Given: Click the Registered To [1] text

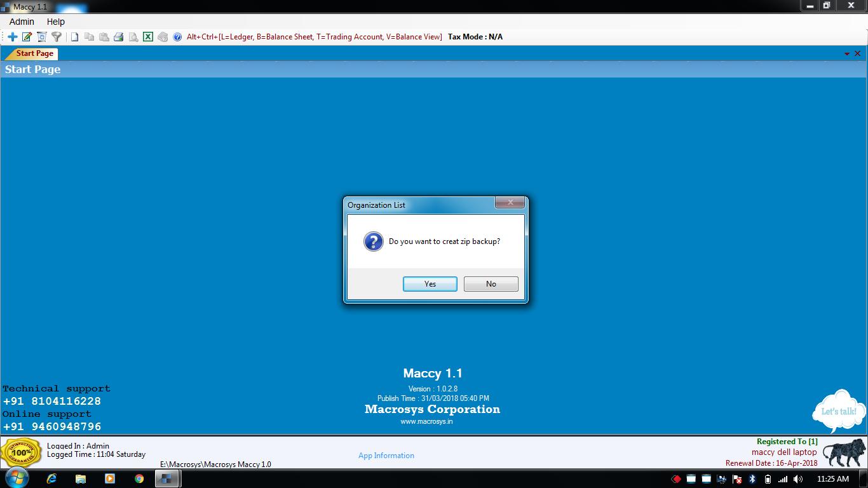Looking at the screenshot, I should [x=787, y=442].
